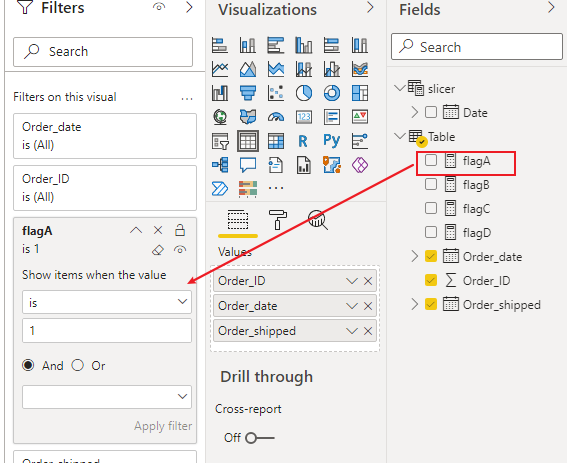Uncheck the Order_shipped field checkbox
Viewport: 567px width, 463px height.
click(431, 304)
